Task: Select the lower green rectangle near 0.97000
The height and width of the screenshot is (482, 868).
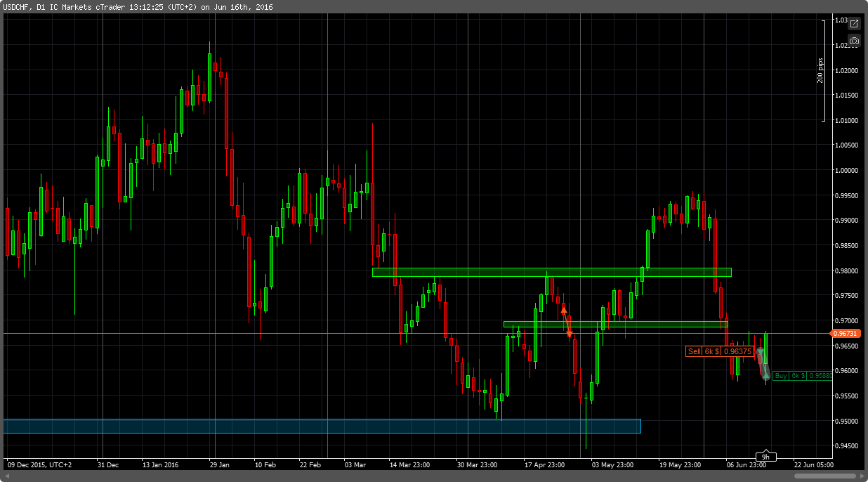Action: point(615,324)
